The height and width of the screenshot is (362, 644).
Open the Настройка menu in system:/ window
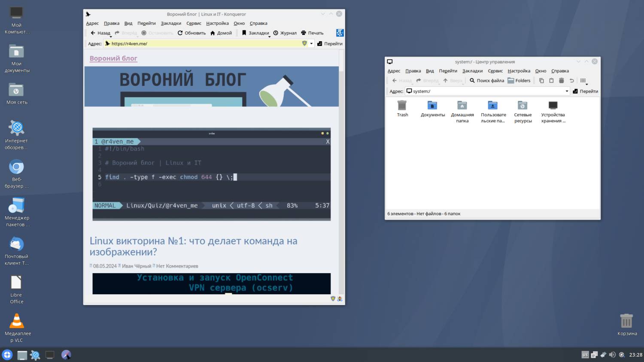coord(519,71)
